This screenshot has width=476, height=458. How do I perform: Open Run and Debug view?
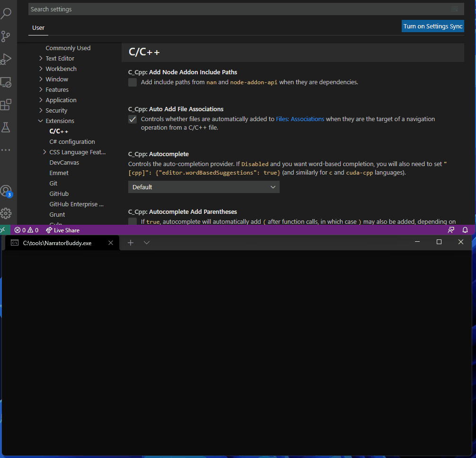click(6, 59)
